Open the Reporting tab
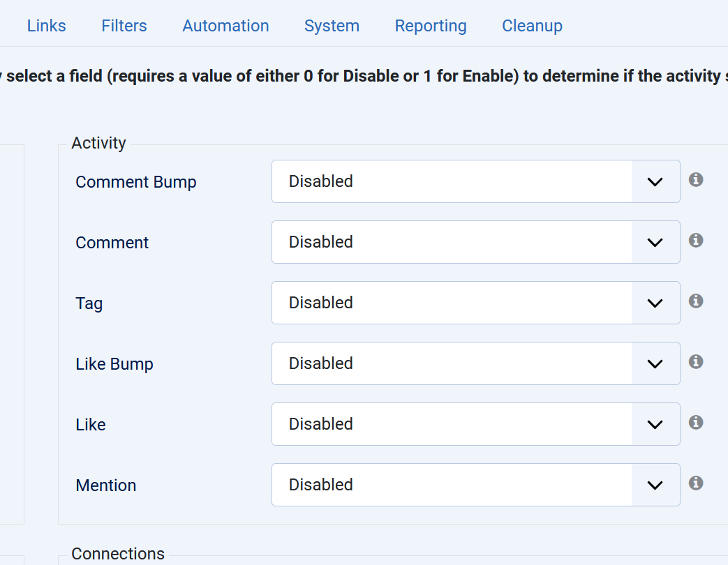This screenshot has width=728, height=565. (431, 26)
